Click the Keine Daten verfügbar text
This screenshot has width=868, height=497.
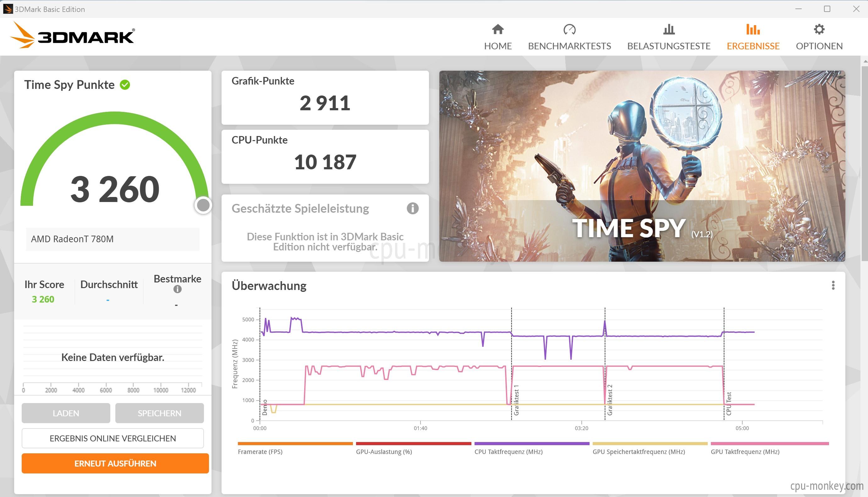113,358
